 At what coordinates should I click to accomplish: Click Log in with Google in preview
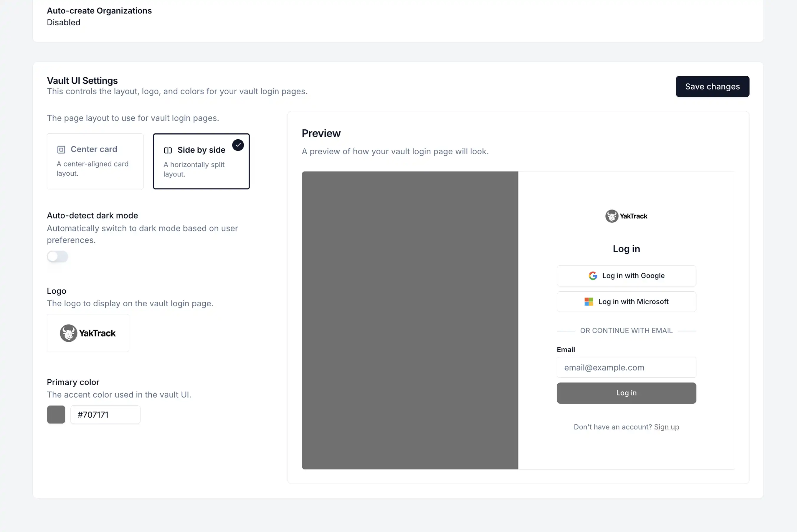coord(626,276)
